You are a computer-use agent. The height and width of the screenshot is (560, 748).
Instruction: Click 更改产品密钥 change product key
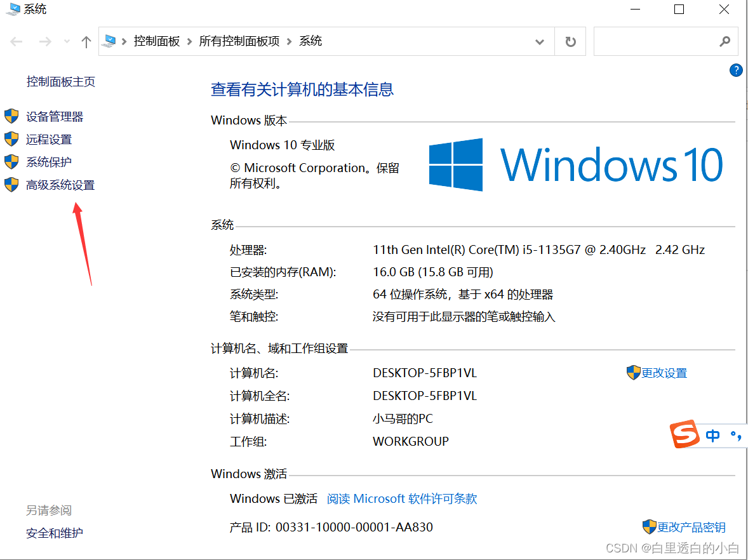click(691, 527)
